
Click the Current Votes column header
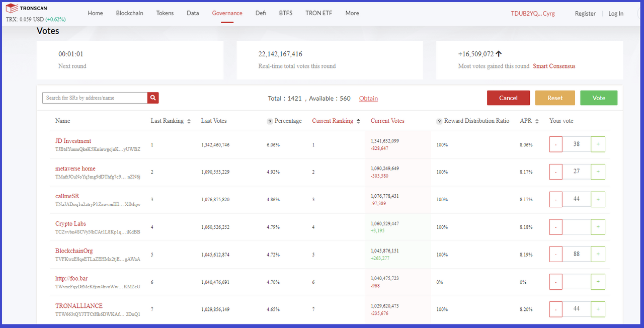click(387, 121)
